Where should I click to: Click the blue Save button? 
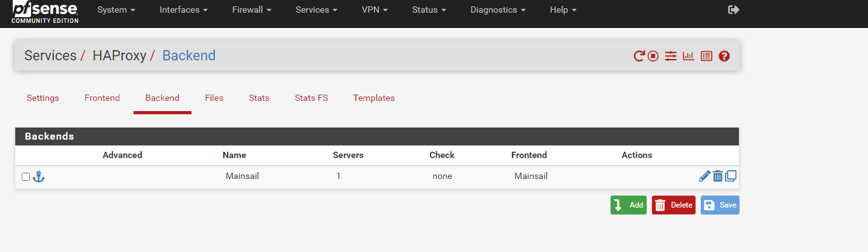pyautogui.click(x=720, y=205)
